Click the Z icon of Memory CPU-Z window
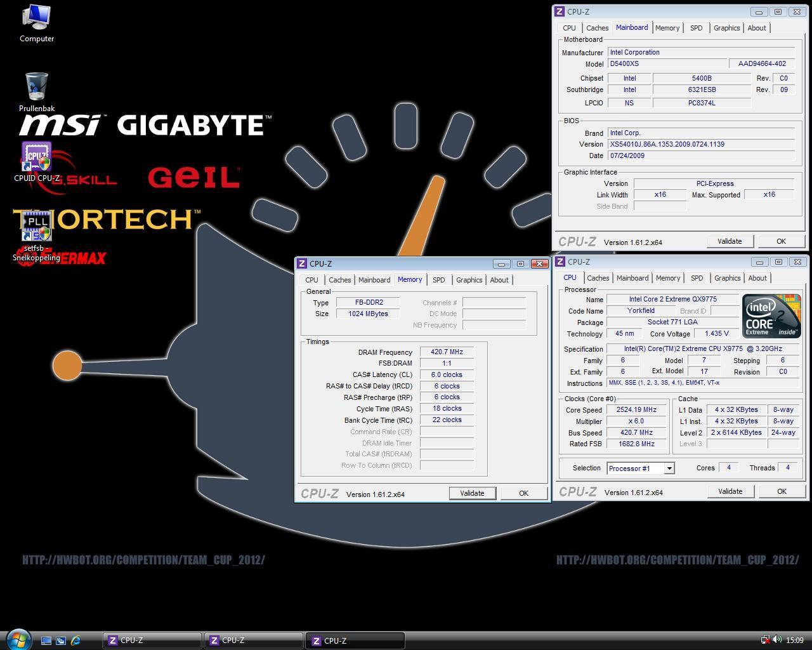812x650 pixels. point(302,263)
